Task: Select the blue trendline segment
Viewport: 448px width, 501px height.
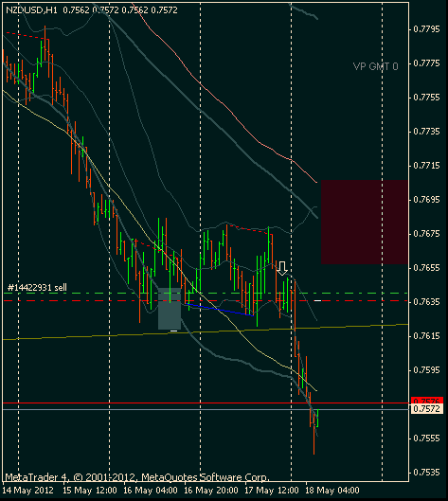Action: (220, 310)
